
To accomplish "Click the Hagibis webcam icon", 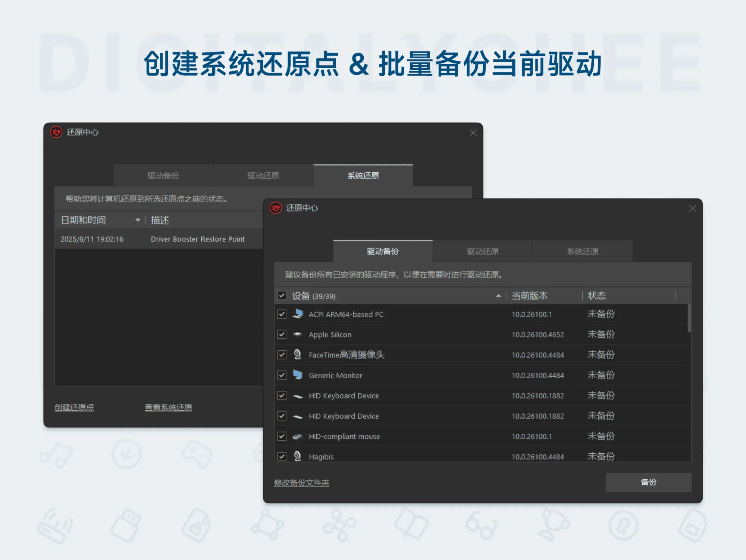I will (x=297, y=456).
